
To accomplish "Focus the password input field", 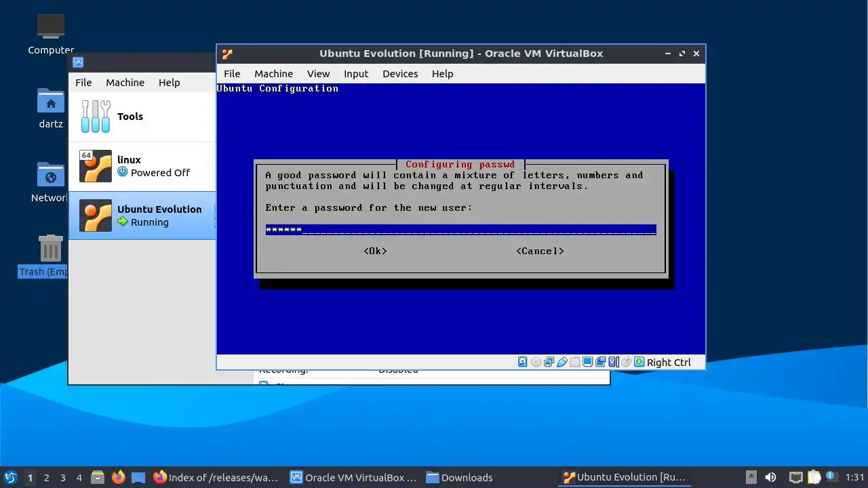I will [460, 230].
